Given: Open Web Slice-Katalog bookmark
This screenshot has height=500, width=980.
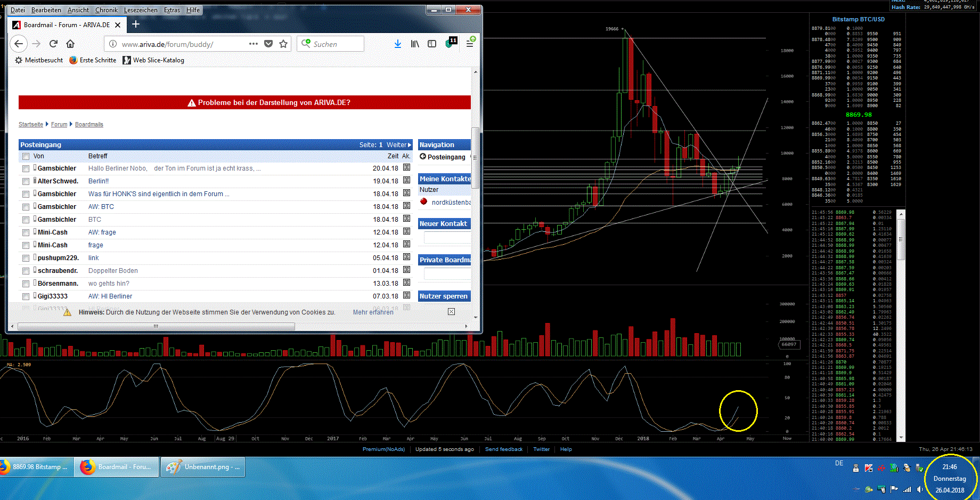Looking at the screenshot, I should (x=153, y=60).
